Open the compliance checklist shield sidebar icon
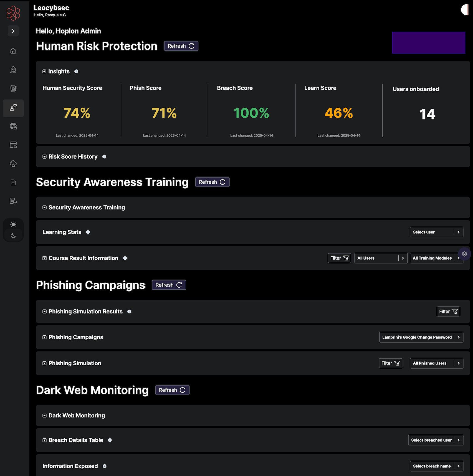Viewport: 473px width, 476px height. [x=13, y=201]
